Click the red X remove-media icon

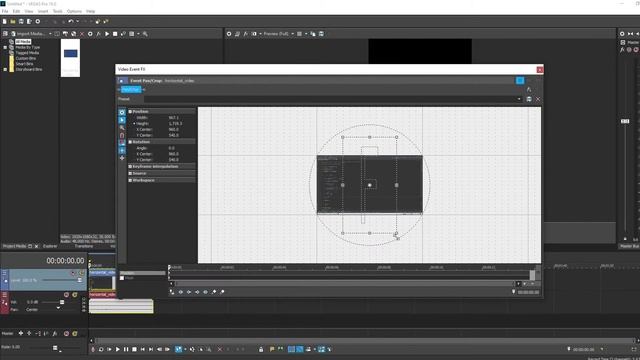(x=82, y=34)
